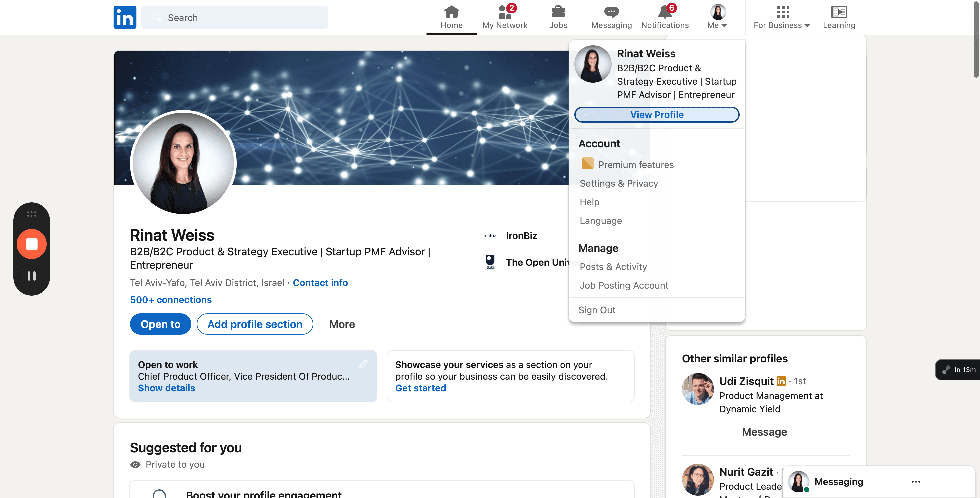Open Posts & Activity menu item
The width and height of the screenshot is (980, 498).
tap(613, 267)
